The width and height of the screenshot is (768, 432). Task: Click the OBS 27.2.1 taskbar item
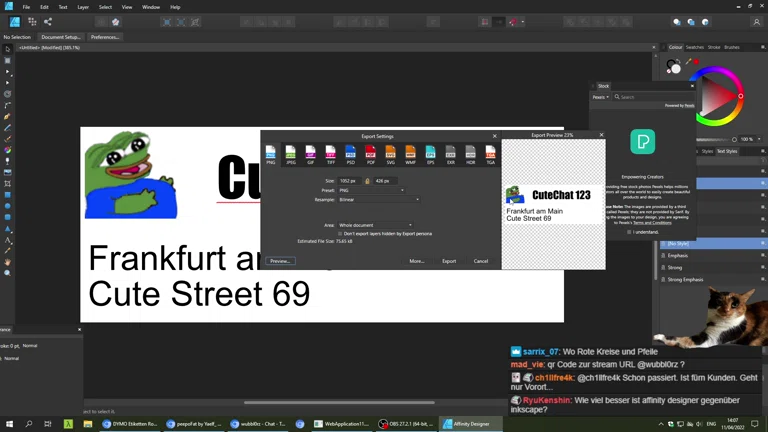click(x=406, y=424)
